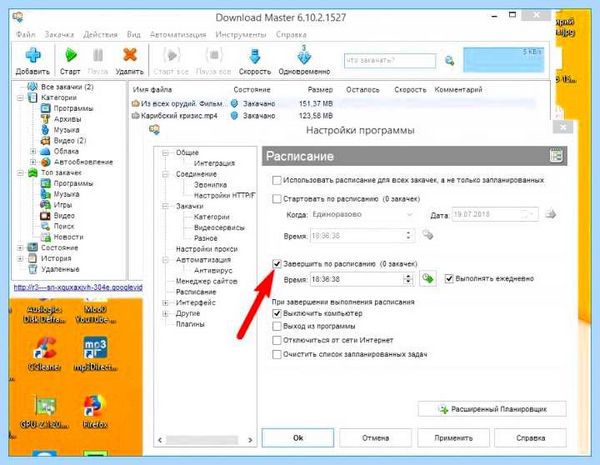Click the Применить button

(453, 437)
